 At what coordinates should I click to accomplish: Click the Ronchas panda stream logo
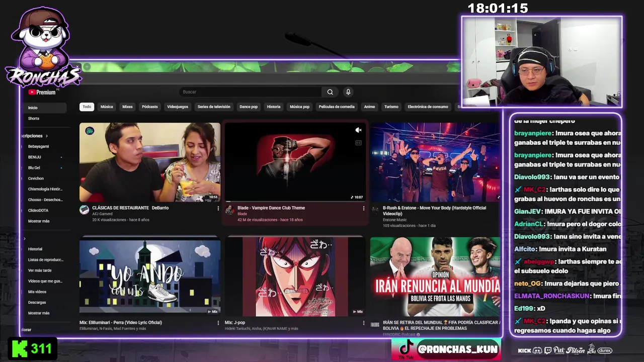tap(43, 48)
